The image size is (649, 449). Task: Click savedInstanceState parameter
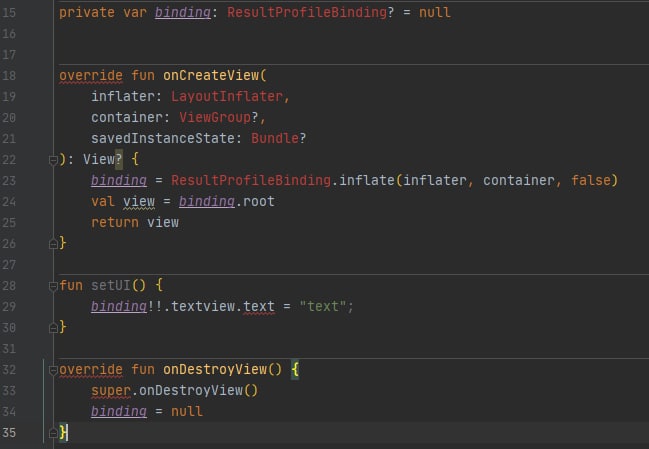[163, 138]
